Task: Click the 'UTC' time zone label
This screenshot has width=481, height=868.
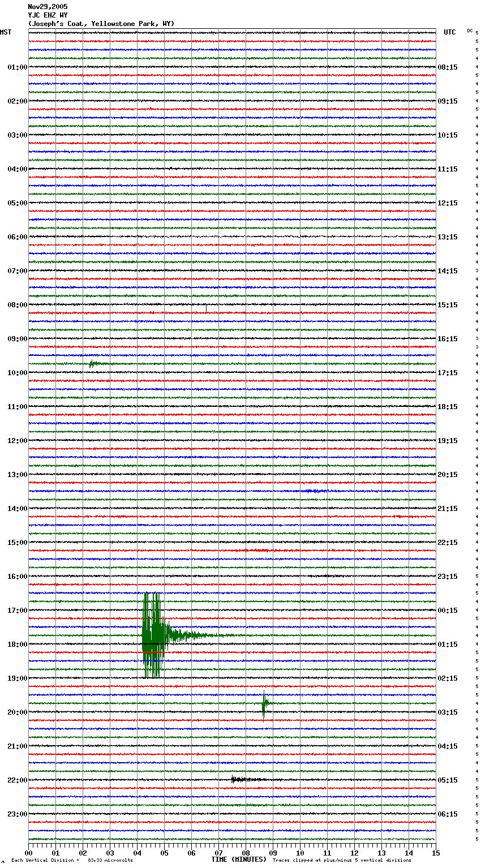Action: (449, 32)
